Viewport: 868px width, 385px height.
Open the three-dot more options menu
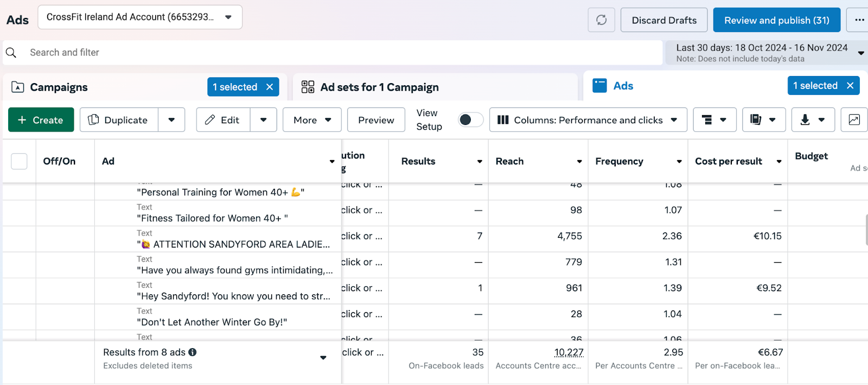coord(859,20)
